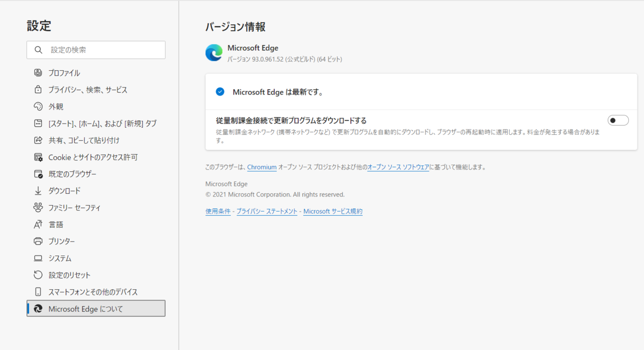Click the download arrow icon beside ダウンロード

tap(38, 191)
